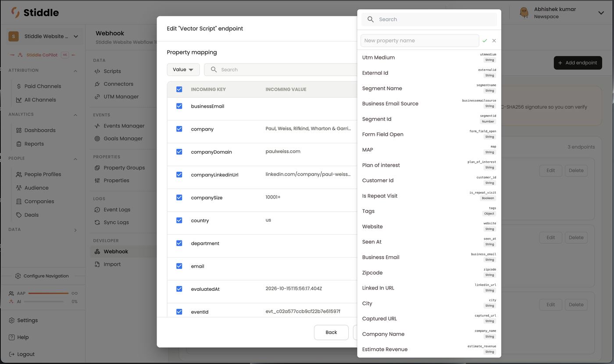Open Property Groups menu item
Image resolution: width=614 pixels, height=364 pixels.
[124, 168]
